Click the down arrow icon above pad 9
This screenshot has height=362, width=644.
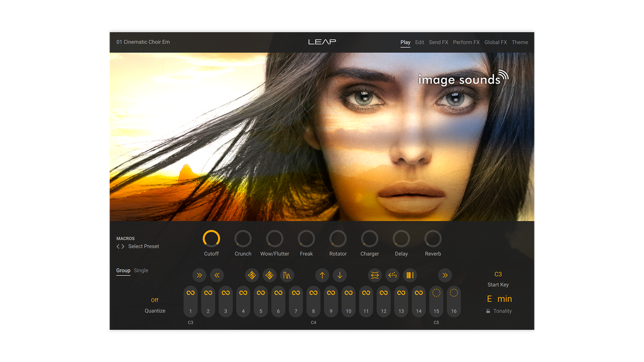tap(340, 275)
